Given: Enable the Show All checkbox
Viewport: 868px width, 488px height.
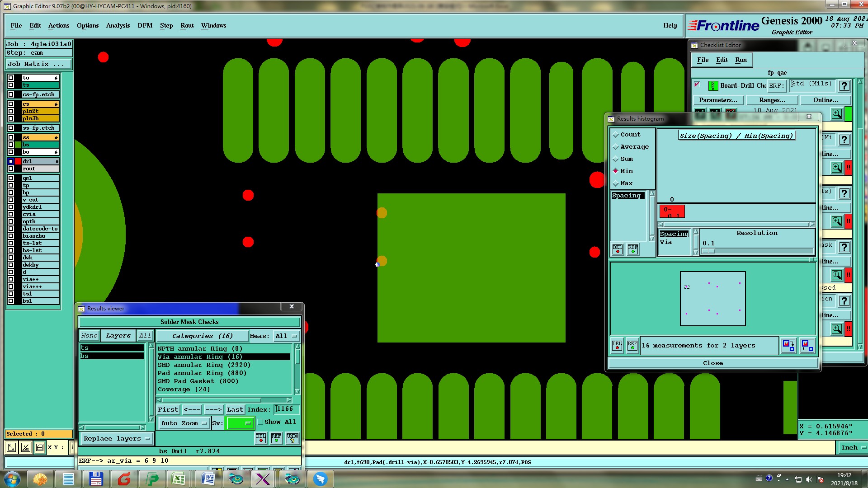Looking at the screenshot, I should coord(260,422).
